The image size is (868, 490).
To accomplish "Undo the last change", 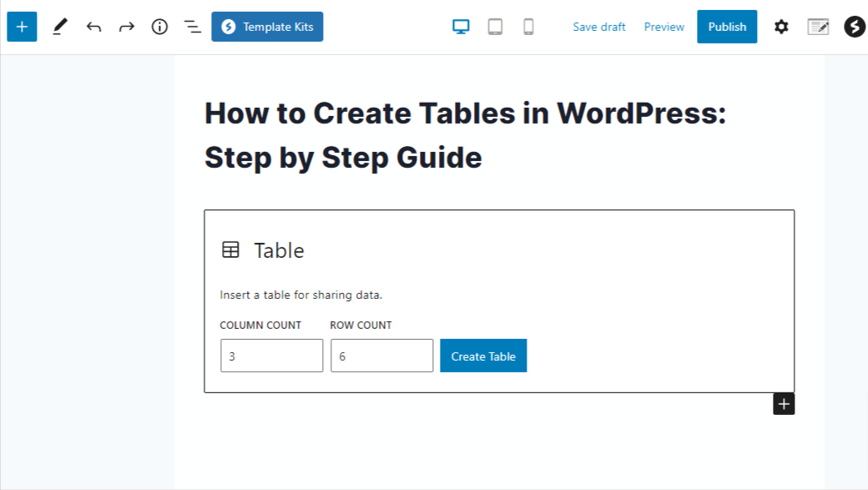I will 93,27.
